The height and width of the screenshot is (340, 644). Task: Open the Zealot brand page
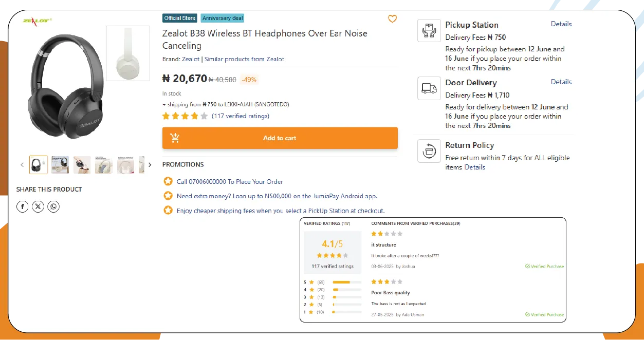[190, 59]
